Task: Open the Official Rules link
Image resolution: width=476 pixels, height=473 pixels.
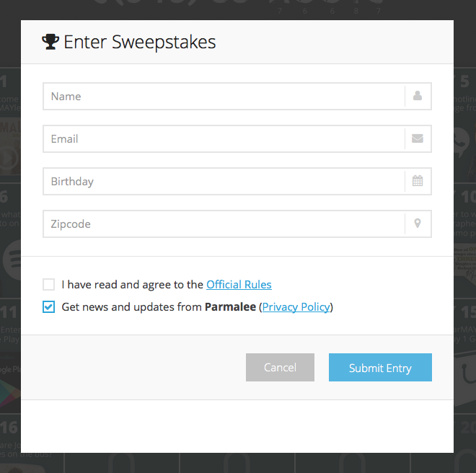Action: [x=239, y=285]
